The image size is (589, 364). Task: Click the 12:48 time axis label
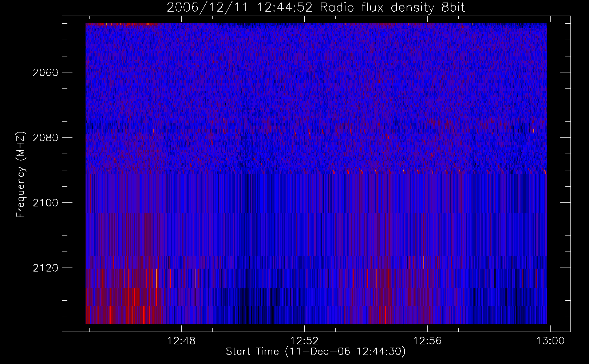(181, 341)
